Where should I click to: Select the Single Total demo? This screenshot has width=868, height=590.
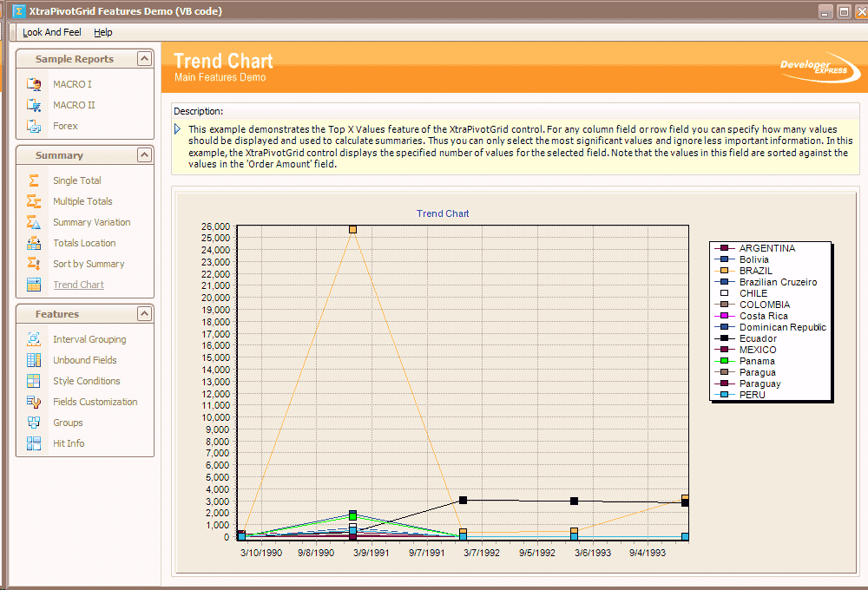point(77,180)
